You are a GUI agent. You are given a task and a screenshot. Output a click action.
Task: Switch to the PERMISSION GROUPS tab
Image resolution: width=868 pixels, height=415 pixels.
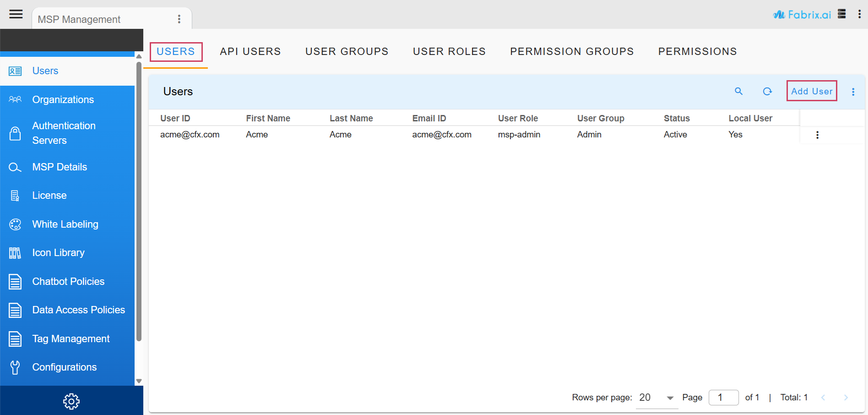[x=572, y=51]
